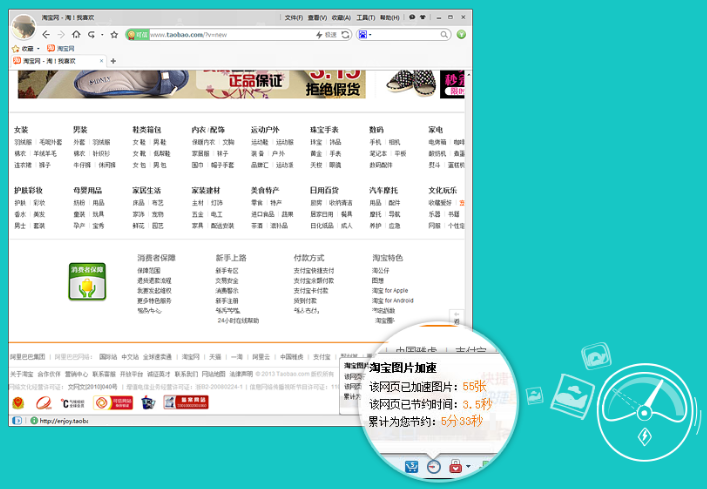
Task: Open the 淘宝 for Android link
Action: [392, 301]
